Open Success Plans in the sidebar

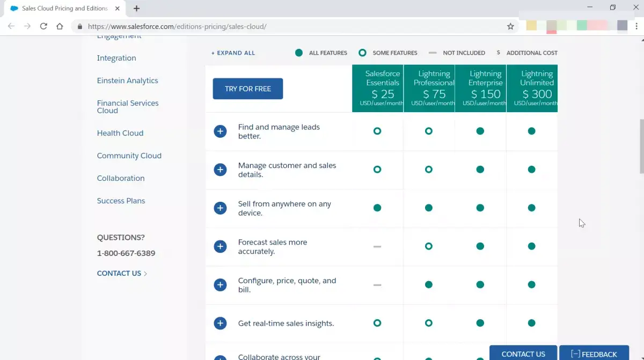click(x=121, y=201)
